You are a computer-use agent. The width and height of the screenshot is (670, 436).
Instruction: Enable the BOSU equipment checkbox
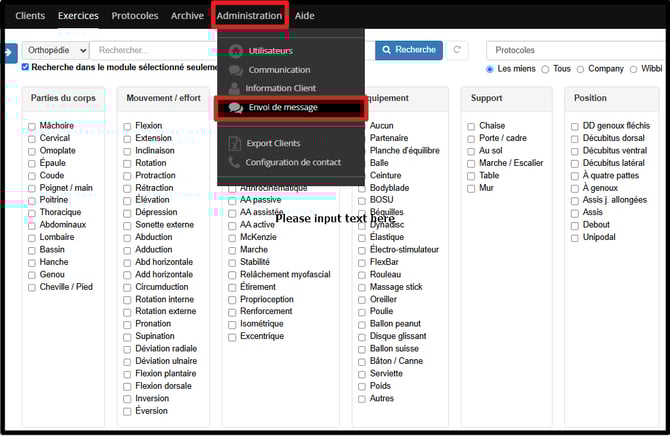pos(361,200)
